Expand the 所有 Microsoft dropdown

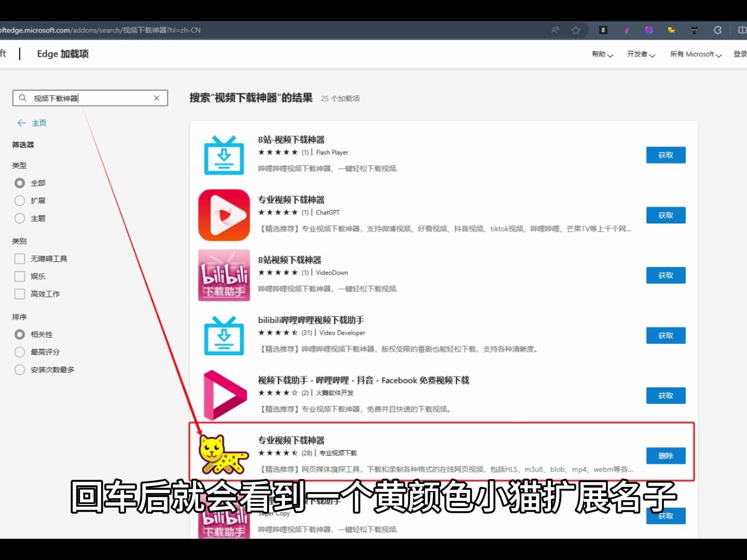coord(696,54)
